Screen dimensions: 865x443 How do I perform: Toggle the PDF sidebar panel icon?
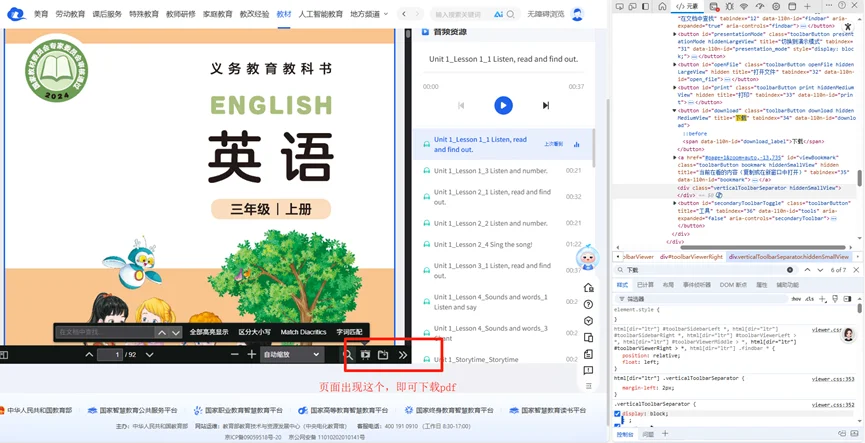pyautogui.click(x=3, y=355)
